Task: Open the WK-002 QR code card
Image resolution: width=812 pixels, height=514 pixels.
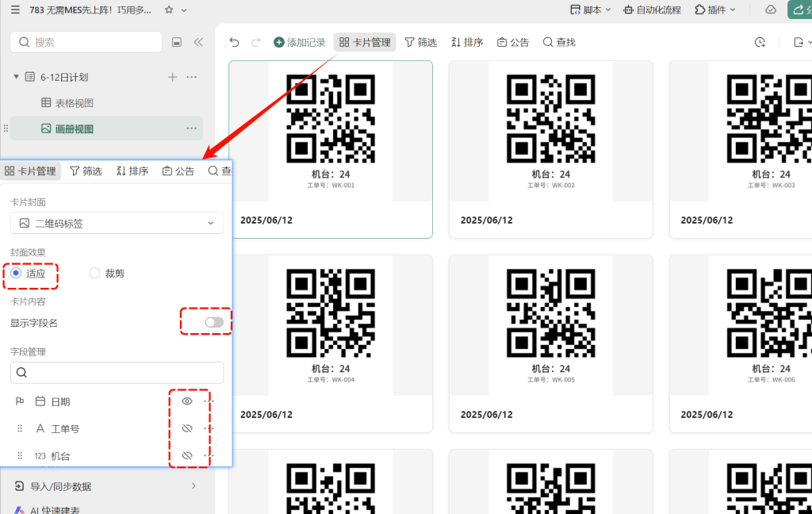Action: [x=551, y=149]
